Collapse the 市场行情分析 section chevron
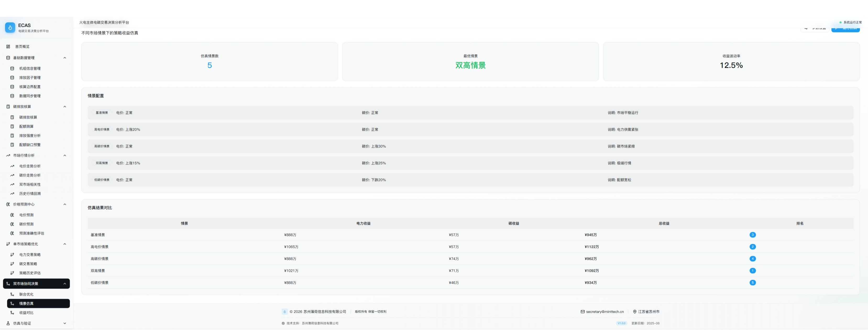The image size is (868, 330). pyautogui.click(x=65, y=155)
